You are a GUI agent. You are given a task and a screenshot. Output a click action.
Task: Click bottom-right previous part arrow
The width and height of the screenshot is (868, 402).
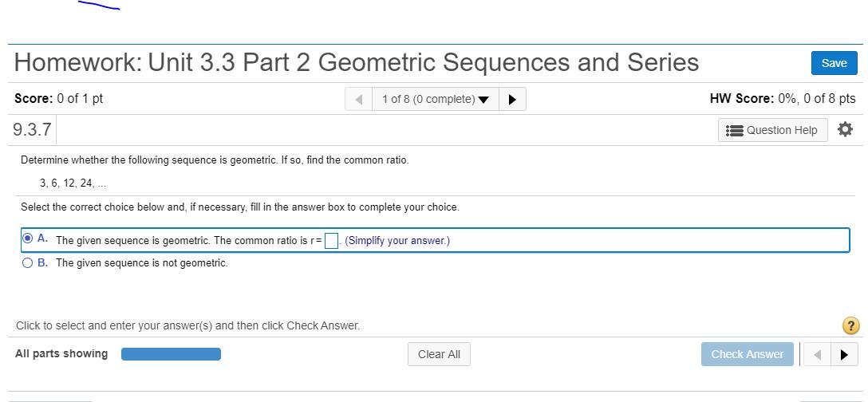click(x=817, y=355)
